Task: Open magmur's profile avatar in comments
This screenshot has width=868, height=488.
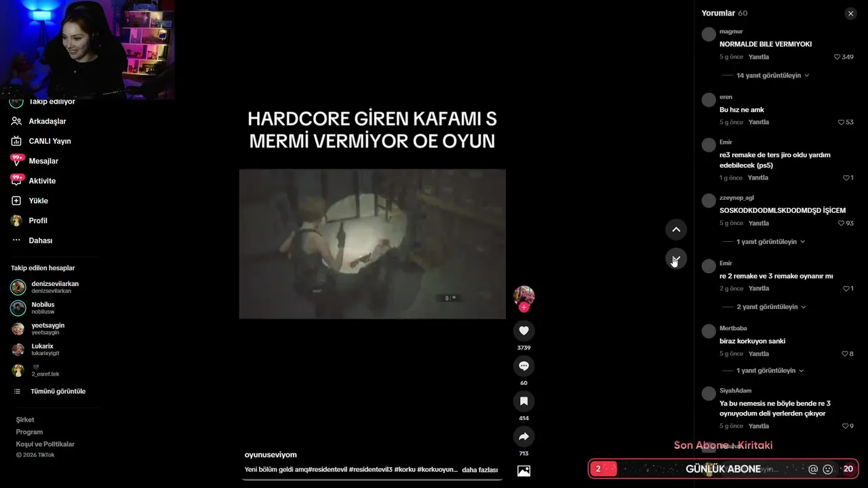Action: pyautogui.click(x=709, y=35)
